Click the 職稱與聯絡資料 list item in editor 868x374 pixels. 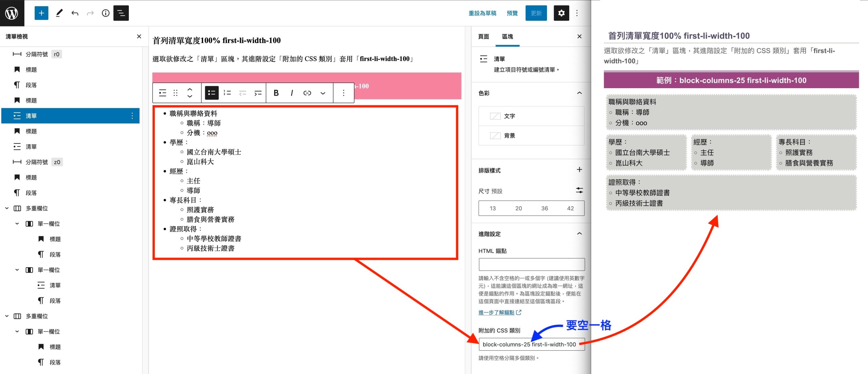tap(193, 114)
